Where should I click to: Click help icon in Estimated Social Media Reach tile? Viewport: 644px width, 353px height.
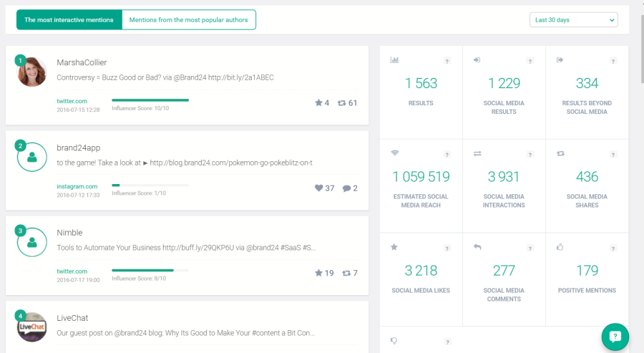(447, 155)
